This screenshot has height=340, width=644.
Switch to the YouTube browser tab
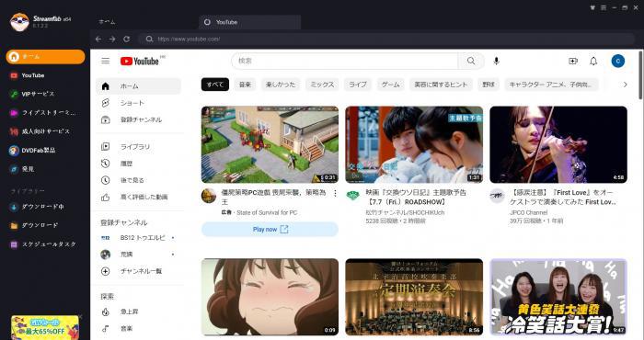(x=249, y=22)
